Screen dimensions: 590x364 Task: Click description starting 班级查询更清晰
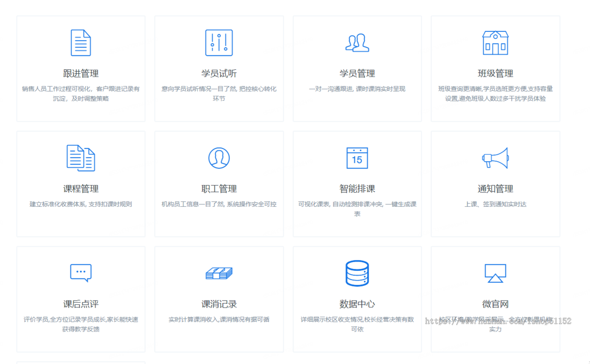pyautogui.click(x=495, y=94)
